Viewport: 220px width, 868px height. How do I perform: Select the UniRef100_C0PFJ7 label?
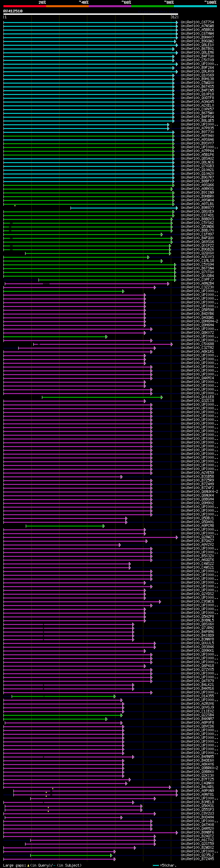[197, 280]
